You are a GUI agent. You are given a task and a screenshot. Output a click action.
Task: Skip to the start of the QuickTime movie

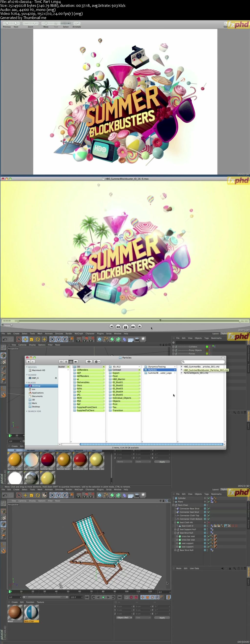click(x=112, y=327)
